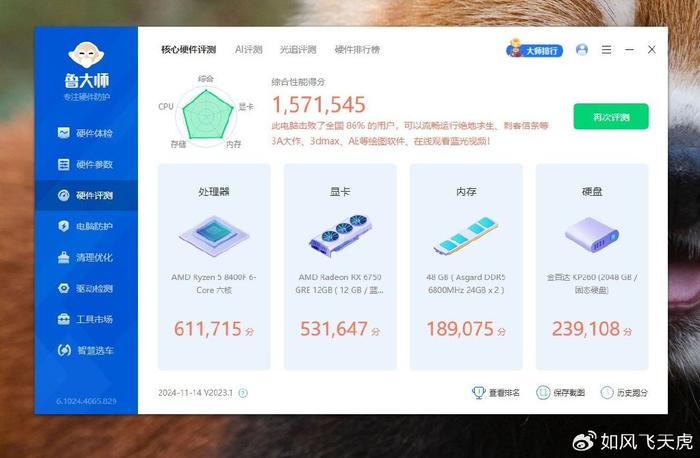Select 硬件评测 in the sidebar
The height and width of the screenshot is (458, 700).
(x=86, y=196)
